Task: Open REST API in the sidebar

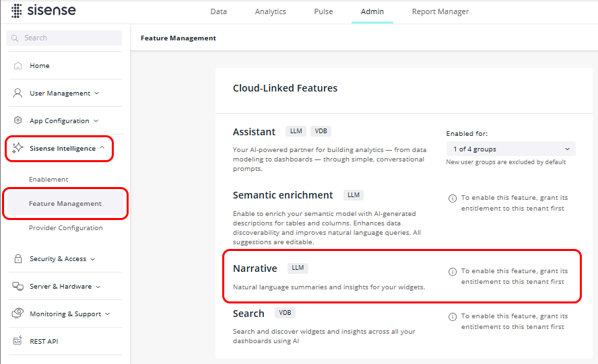Action: pyautogui.click(x=44, y=341)
